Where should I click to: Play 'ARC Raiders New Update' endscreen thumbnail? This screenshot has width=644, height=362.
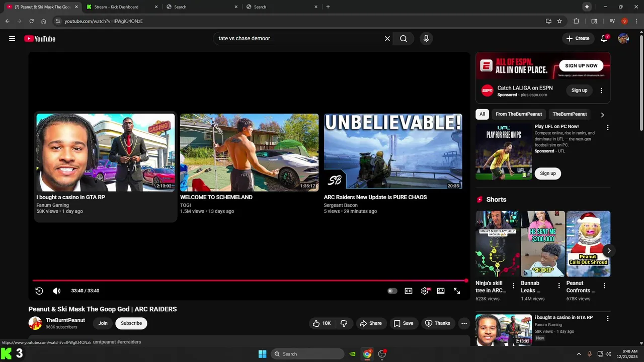(393, 152)
